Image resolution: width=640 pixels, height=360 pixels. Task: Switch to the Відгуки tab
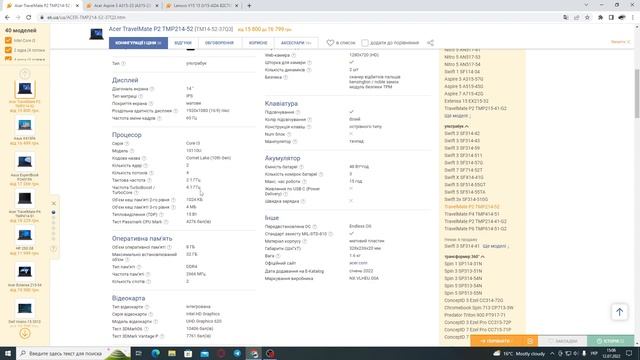pos(183,43)
